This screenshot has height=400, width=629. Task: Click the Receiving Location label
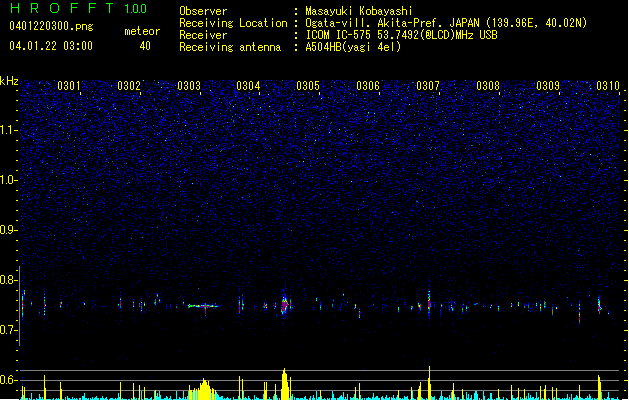[x=233, y=23]
